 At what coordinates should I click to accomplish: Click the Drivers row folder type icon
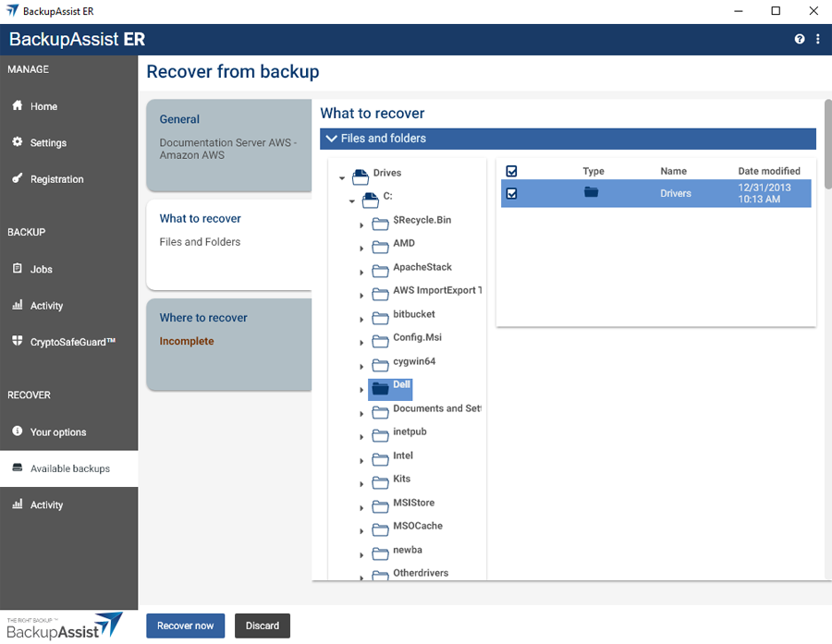coord(591,192)
